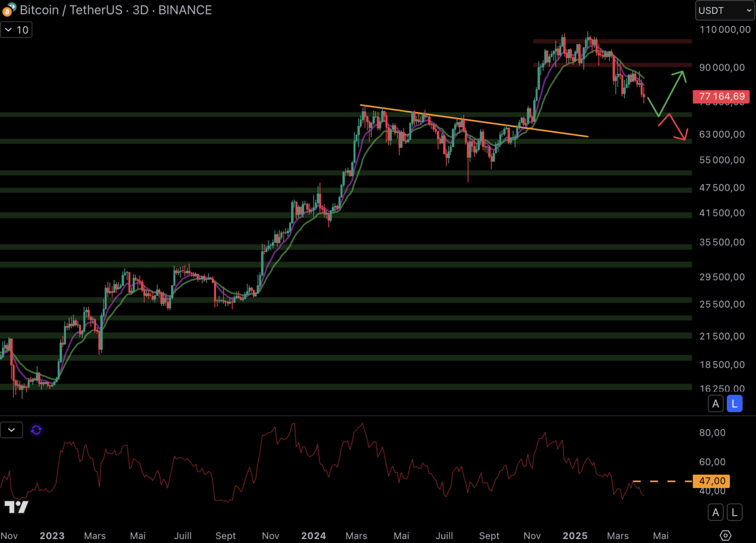Click the 2023 label on time axis
The image size is (756, 543).
pos(52,536)
